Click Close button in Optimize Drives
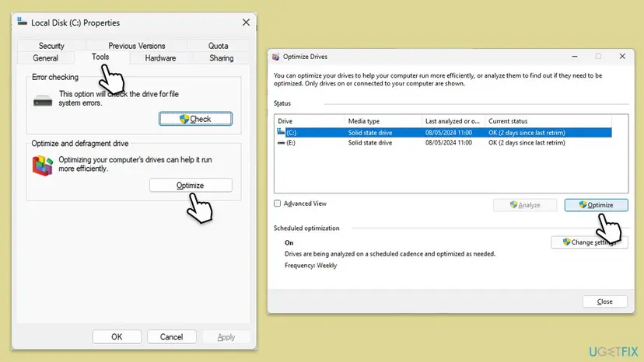 click(604, 301)
